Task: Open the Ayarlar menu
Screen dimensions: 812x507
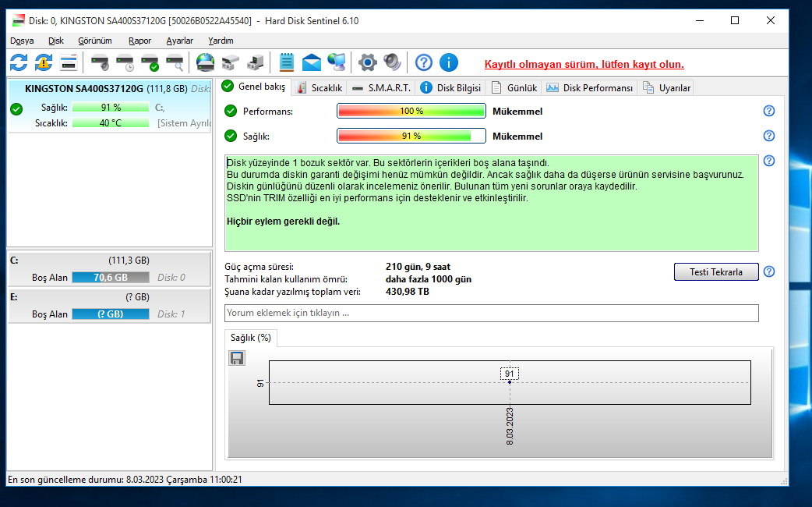Action: point(180,41)
